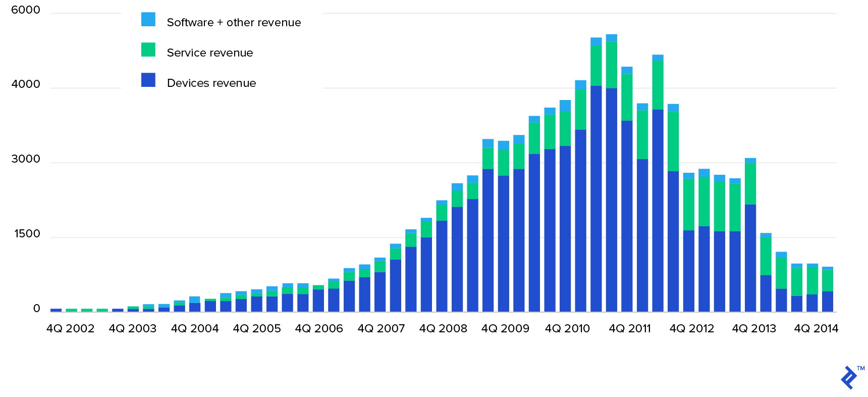Select the 'Service revenue' legend label
Screen dimensions: 868x397
pos(210,53)
